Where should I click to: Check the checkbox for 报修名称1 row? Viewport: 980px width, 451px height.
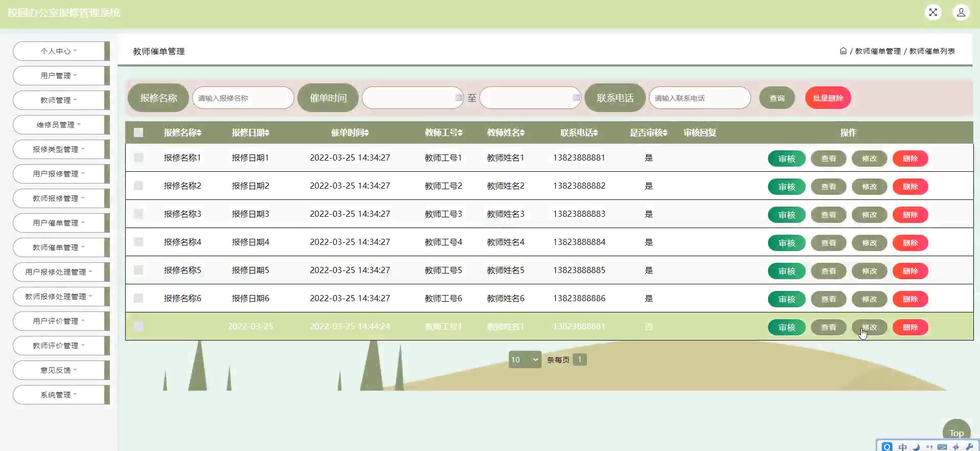[x=138, y=157]
